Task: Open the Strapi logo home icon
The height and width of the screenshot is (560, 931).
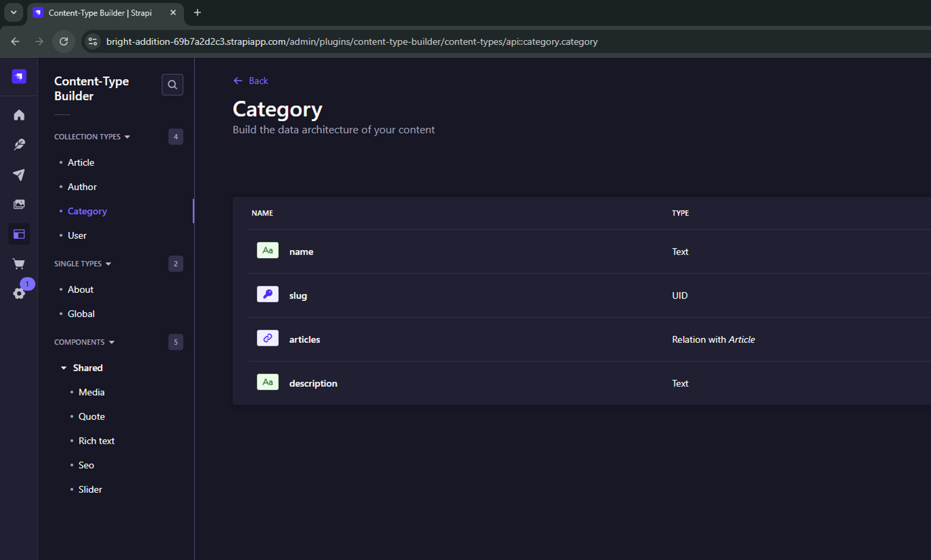Action: [x=19, y=76]
